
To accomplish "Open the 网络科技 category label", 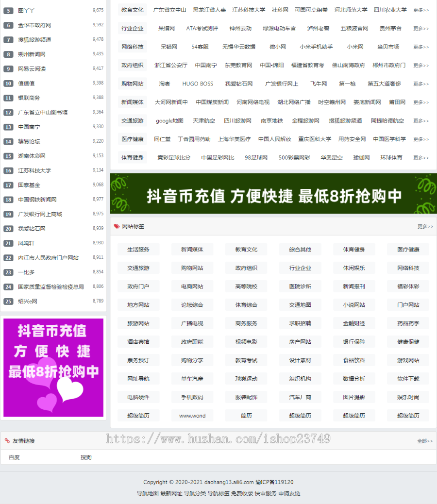I will pos(133,47).
